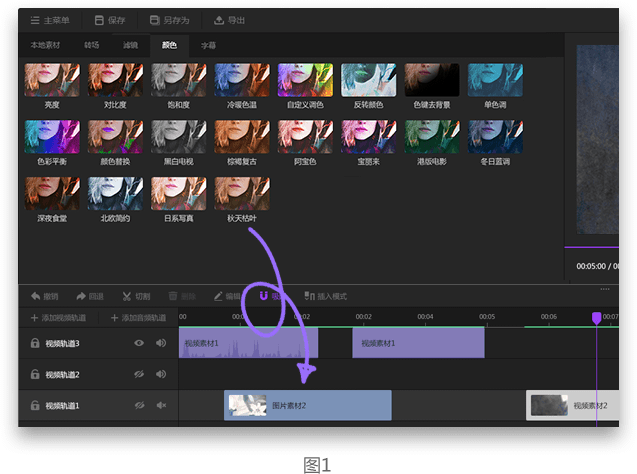Toggle the magnet snap (吸附) button
637x474 pixels.
click(271, 296)
